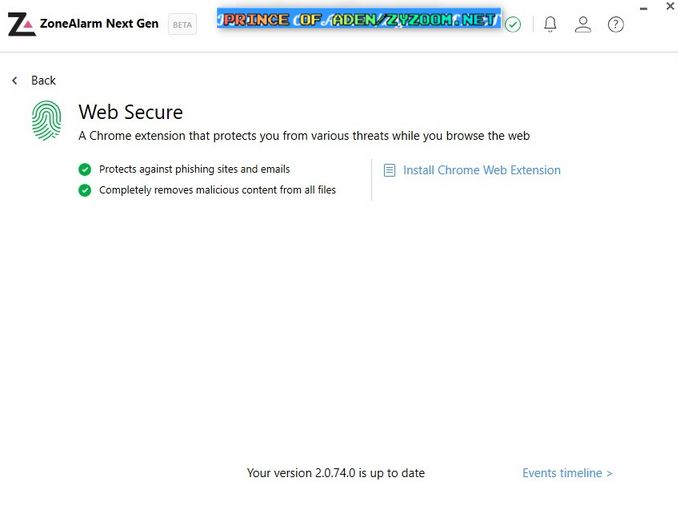Click Install Chrome Web Extension link
Screen dimensions: 678x507
click(x=482, y=170)
